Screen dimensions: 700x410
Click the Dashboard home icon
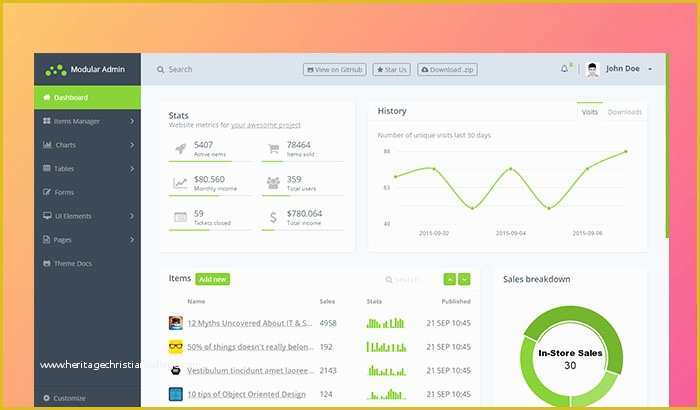[x=46, y=97]
